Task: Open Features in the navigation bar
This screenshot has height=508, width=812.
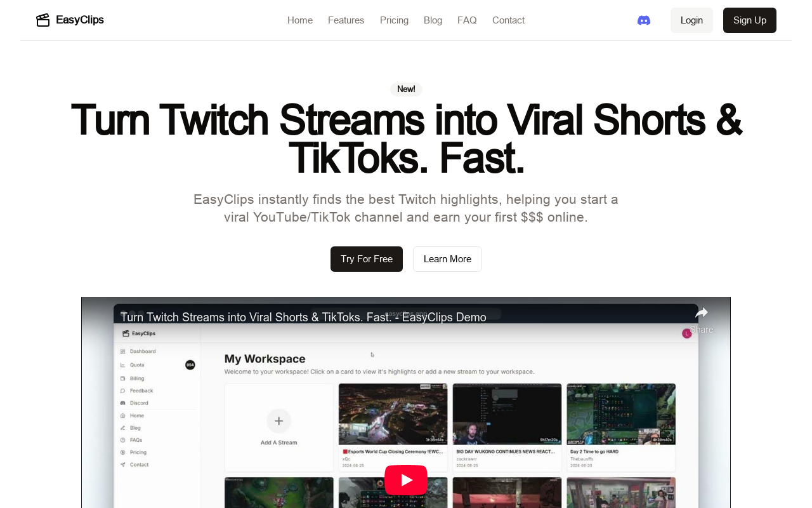Action: pos(346,20)
